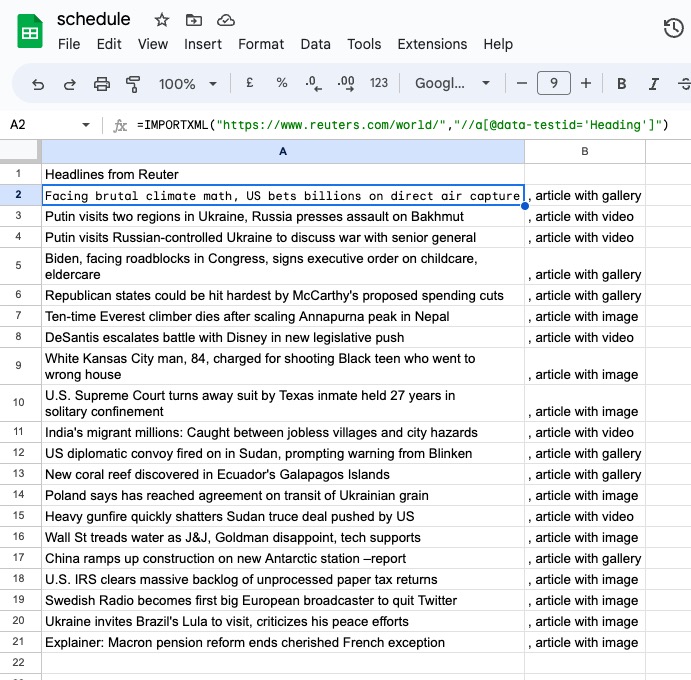Viewport: 691px width, 680px height.
Task: Open the Format menu
Action: (261, 44)
